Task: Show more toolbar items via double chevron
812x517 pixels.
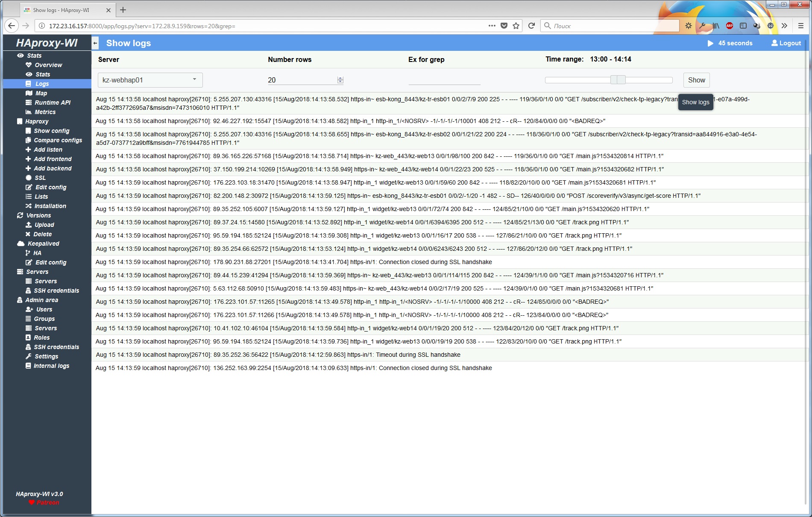Action: coord(784,26)
